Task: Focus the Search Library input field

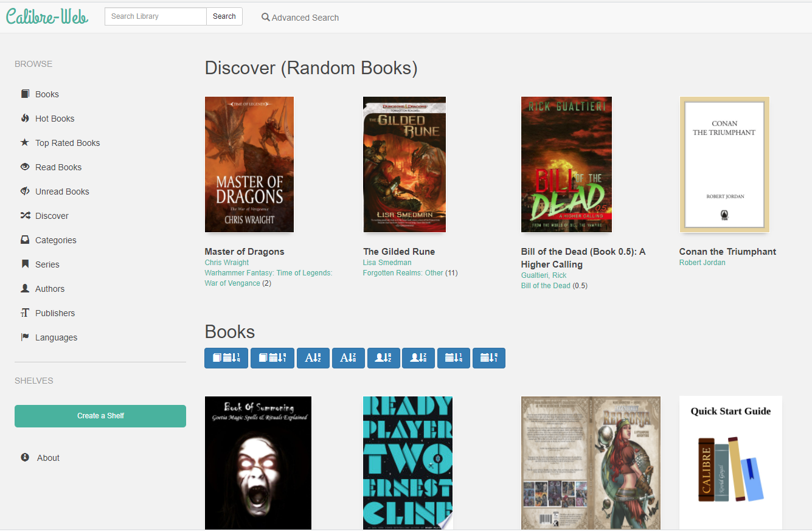Action: coord(156,16)
